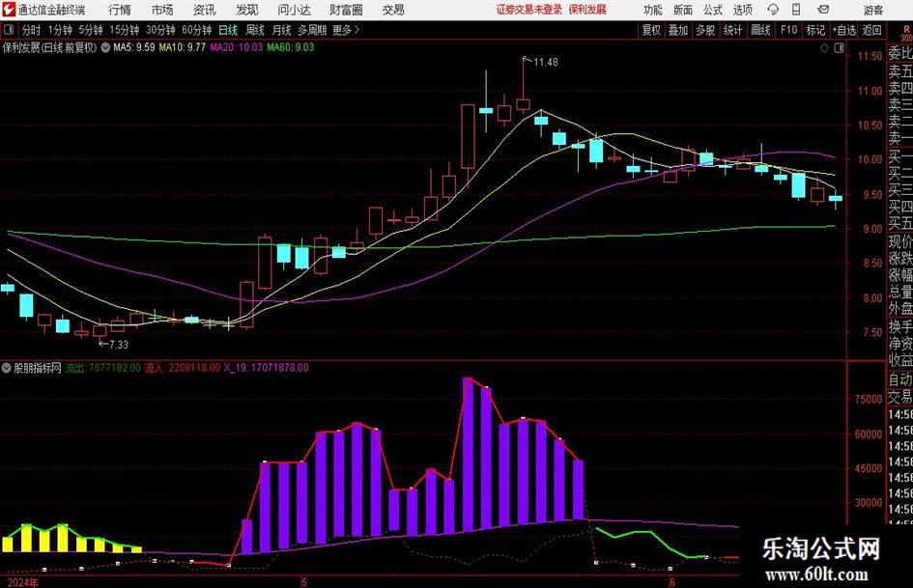
Task: Click the diamond icon above the price axis
Action: click(x=824, y=48)
